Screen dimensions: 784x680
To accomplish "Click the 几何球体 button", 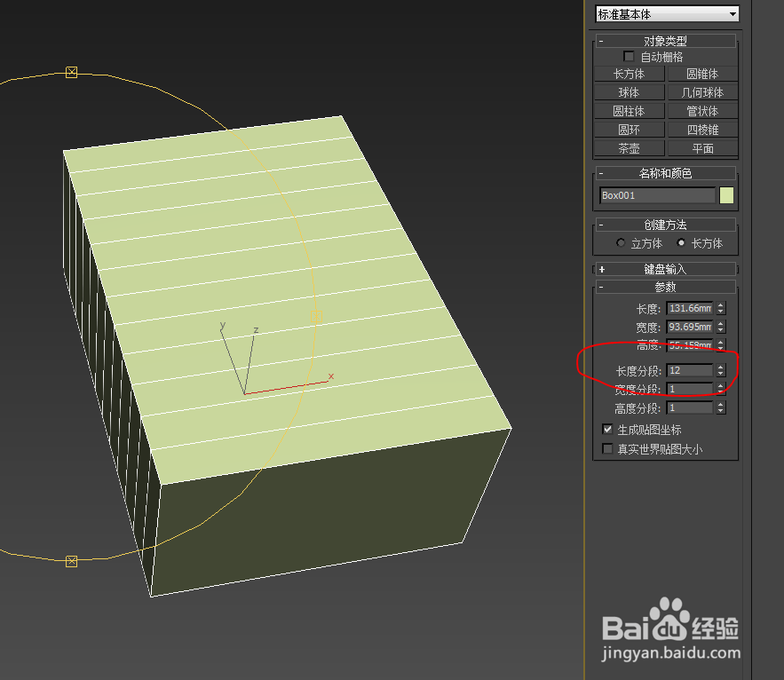I will pos(702,92).
